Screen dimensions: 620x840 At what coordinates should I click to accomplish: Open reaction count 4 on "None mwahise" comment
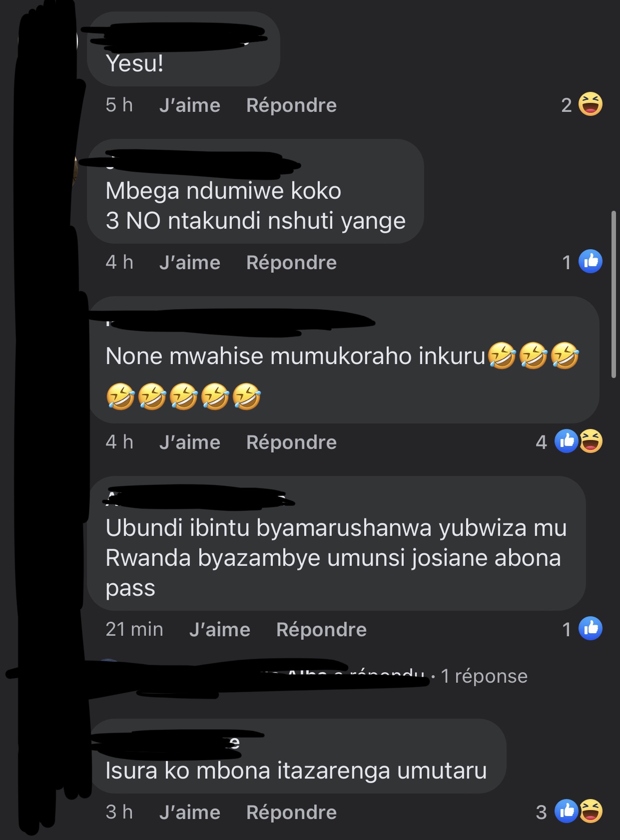point(542,442)
